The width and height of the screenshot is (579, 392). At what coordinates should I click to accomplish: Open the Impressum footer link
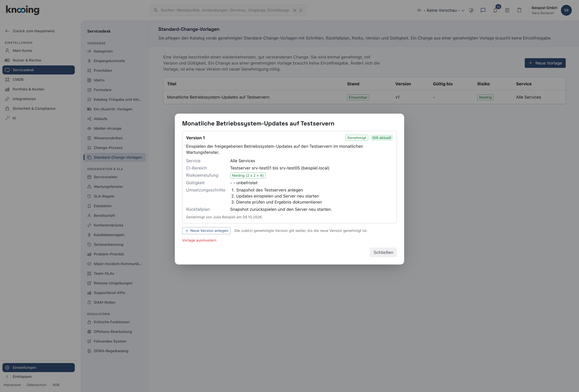tap(12, 385)
